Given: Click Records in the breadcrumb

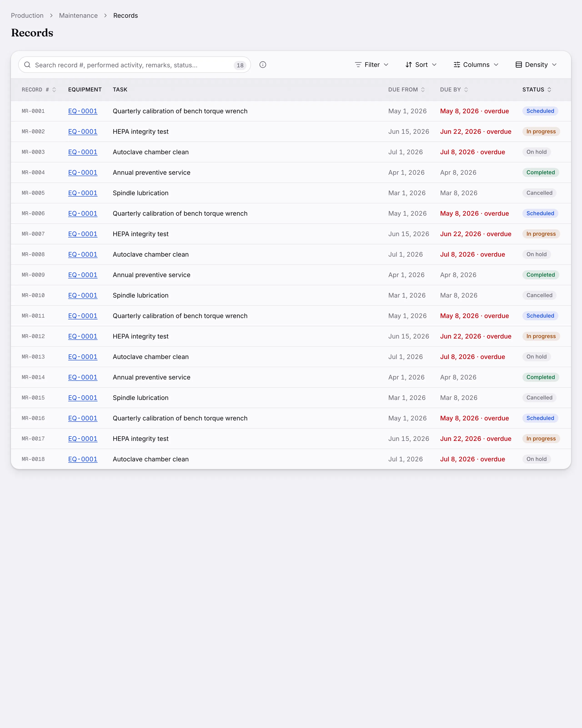Looking at the screenshot, I should coord(125,15).
